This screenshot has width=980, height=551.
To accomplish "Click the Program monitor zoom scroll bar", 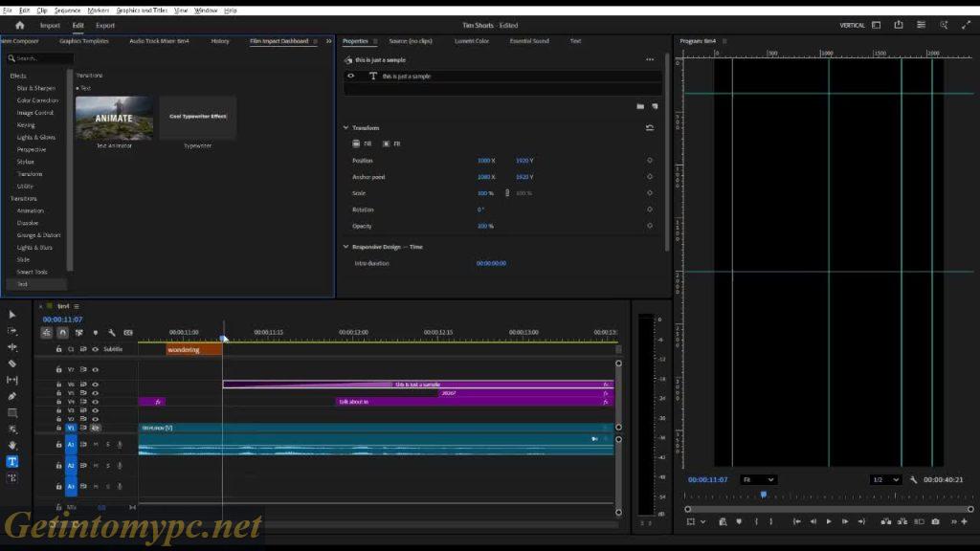I will 829,509.
